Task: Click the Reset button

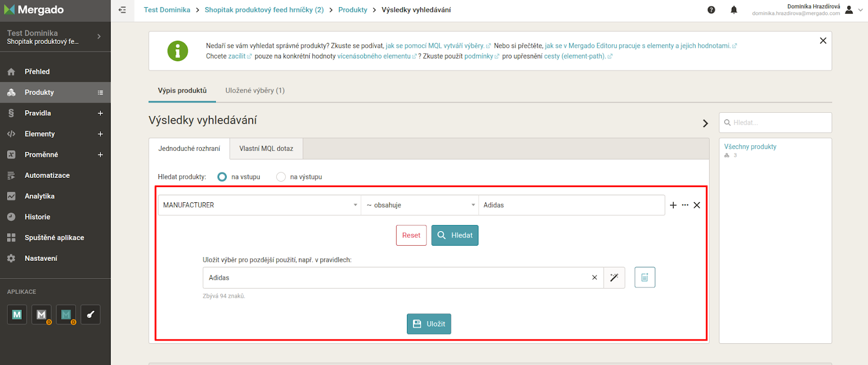Action: click(411, 235)
